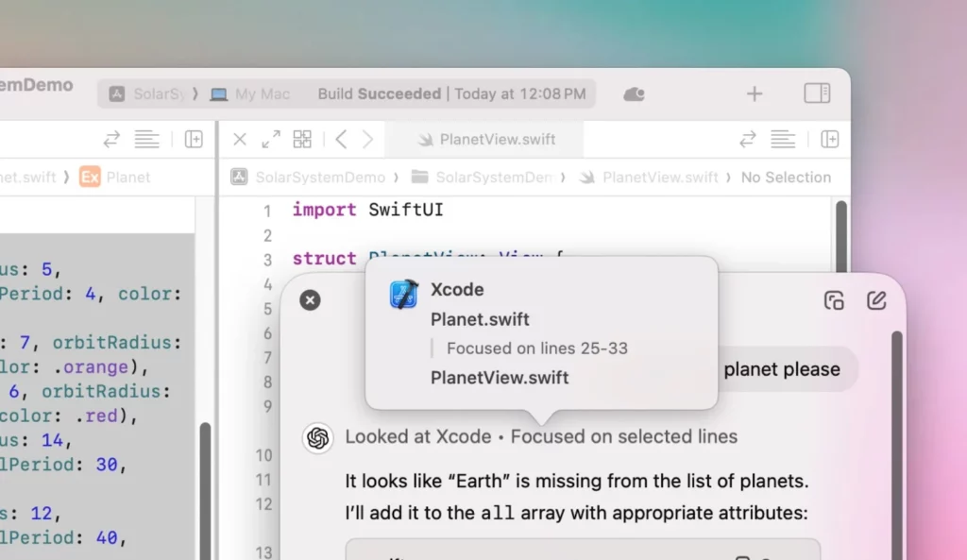Click the Planet extension breadcrumb

pos(115,178)
